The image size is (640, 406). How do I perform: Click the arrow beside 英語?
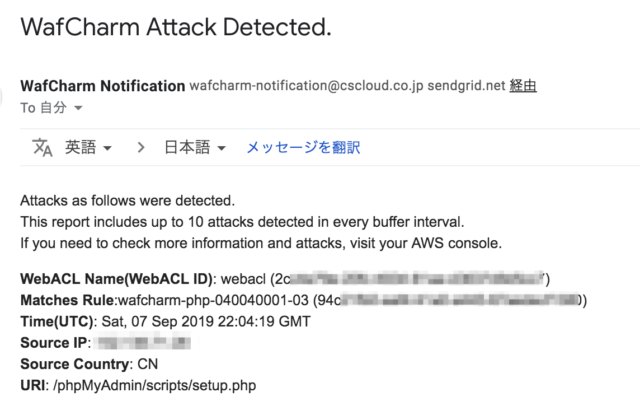point(107,148)
